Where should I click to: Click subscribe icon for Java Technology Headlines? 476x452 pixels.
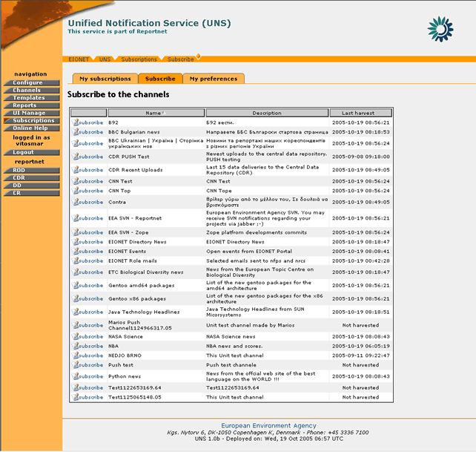[76, 312]
